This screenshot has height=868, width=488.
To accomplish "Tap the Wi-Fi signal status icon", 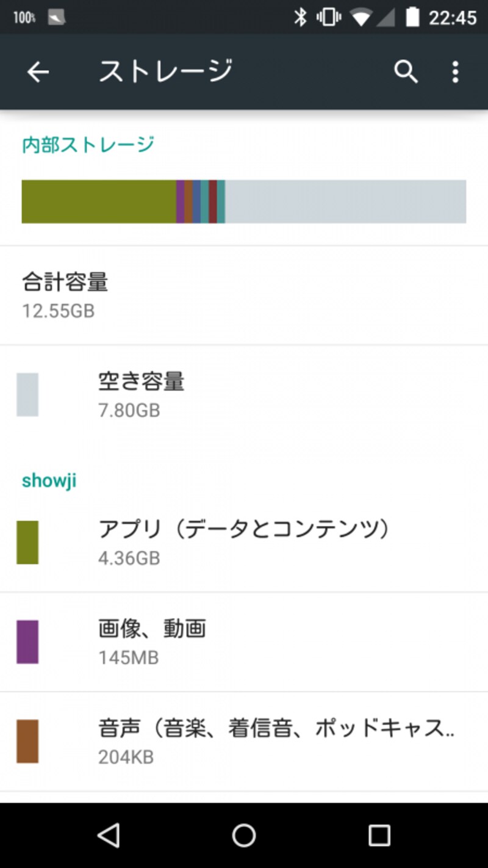I will (x=361, y=18).
